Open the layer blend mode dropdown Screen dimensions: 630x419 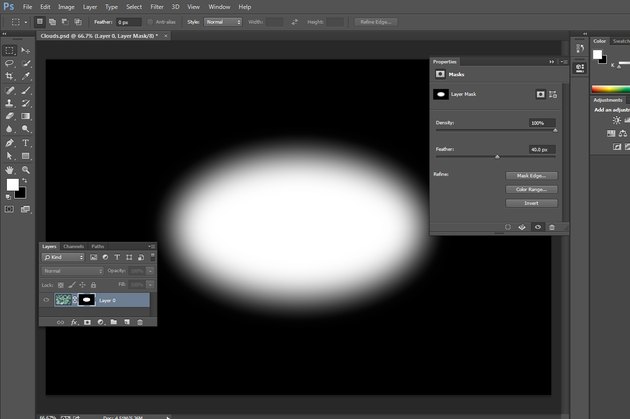coord(72,271)
